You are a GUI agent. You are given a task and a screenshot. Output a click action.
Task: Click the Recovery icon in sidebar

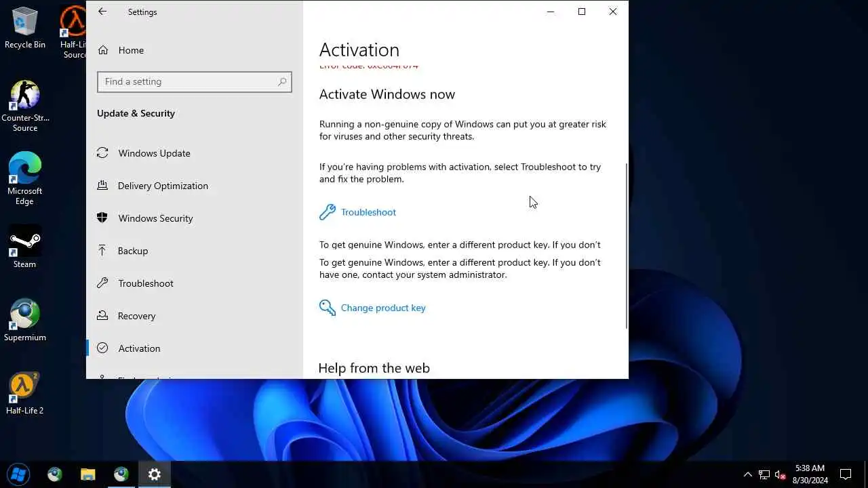pyautogui.click(x=102, y=315)
